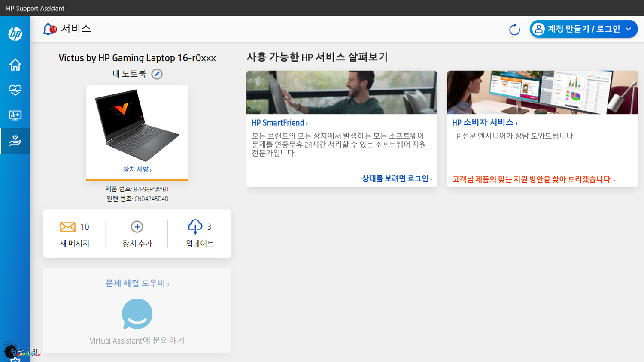The width and height of the screenshot is (644, 362).
Task: Select the Services hand icon in sidebar
Action: coord(15,141)
